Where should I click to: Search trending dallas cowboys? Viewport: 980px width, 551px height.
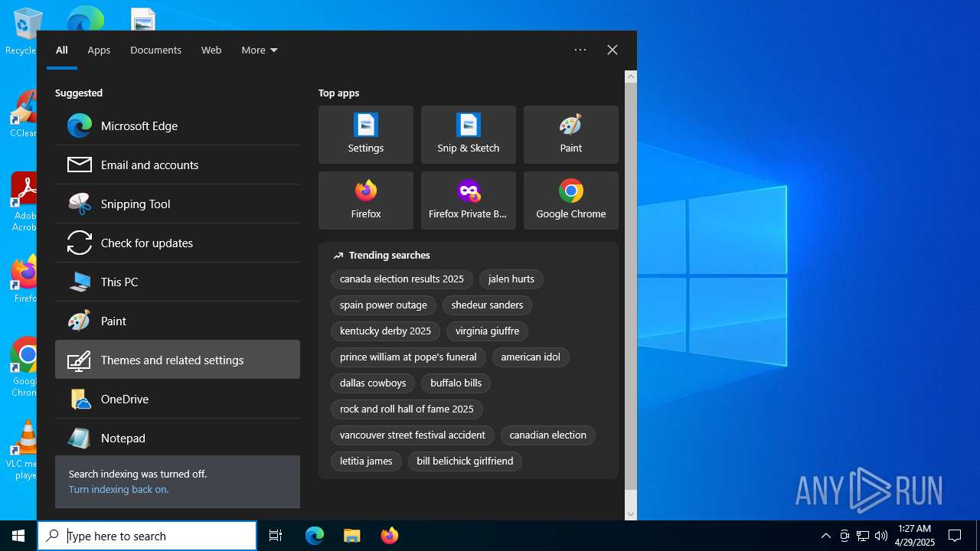373,383
